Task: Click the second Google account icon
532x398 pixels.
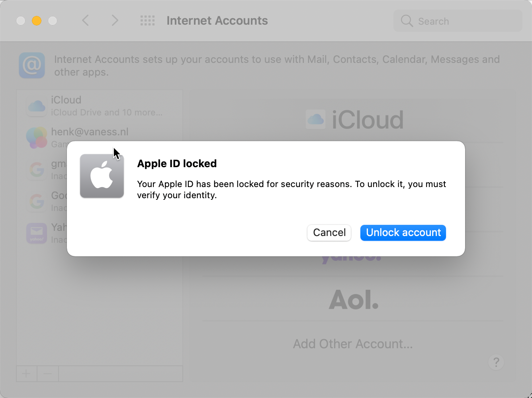Action: click(37, 201)
